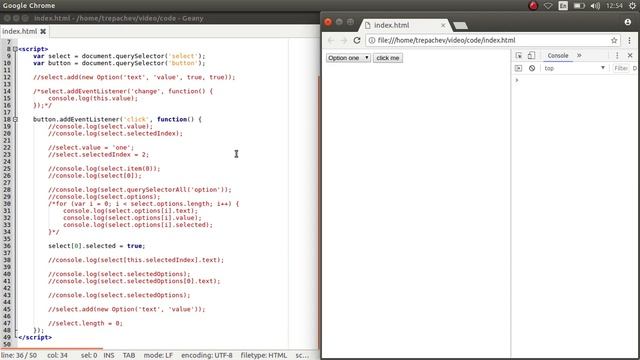View site information icon in address bar
This screenshot has height=360, width=640.
372,40
